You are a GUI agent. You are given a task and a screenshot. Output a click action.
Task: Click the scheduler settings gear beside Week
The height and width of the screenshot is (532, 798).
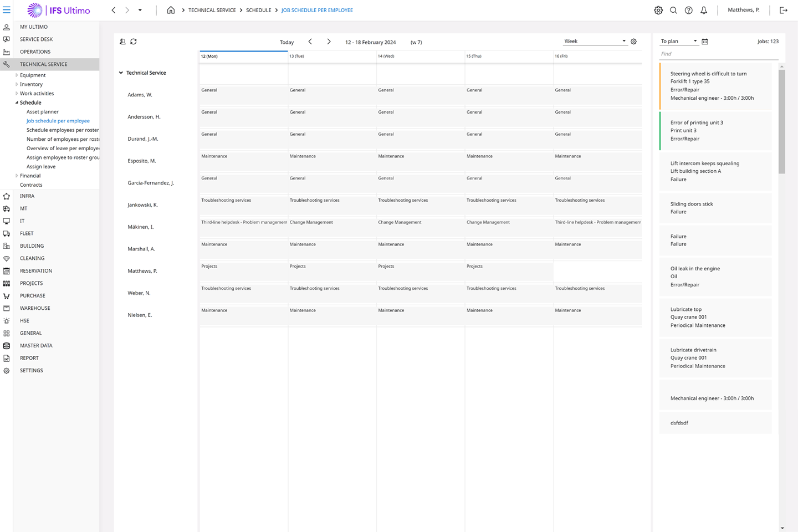point(633,42)
